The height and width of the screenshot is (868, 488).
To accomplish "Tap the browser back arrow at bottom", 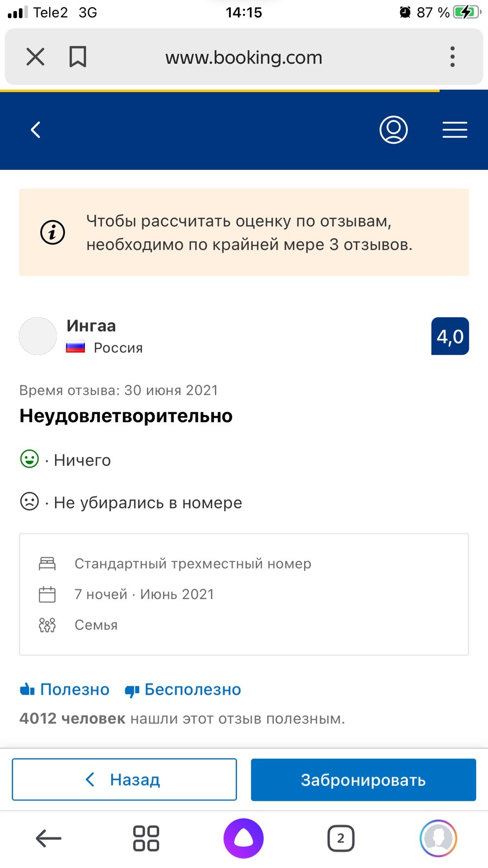I will 48,839.
